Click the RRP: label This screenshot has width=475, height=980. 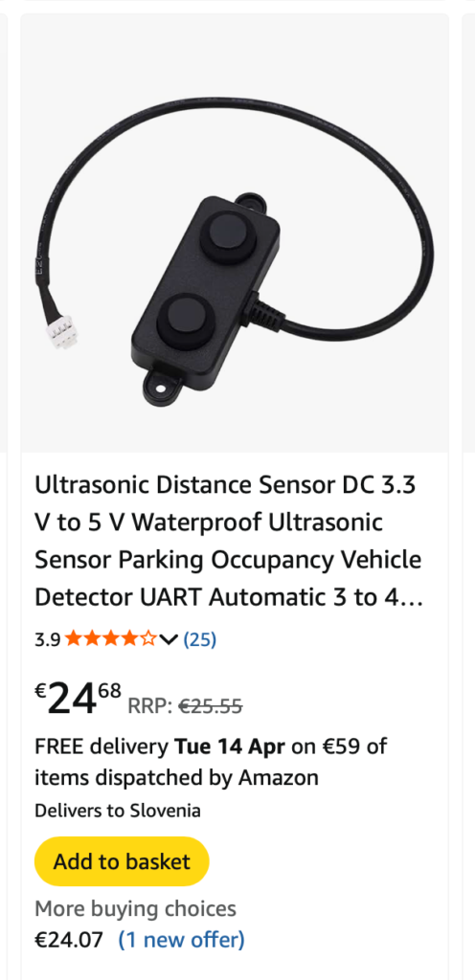[150, 706]
